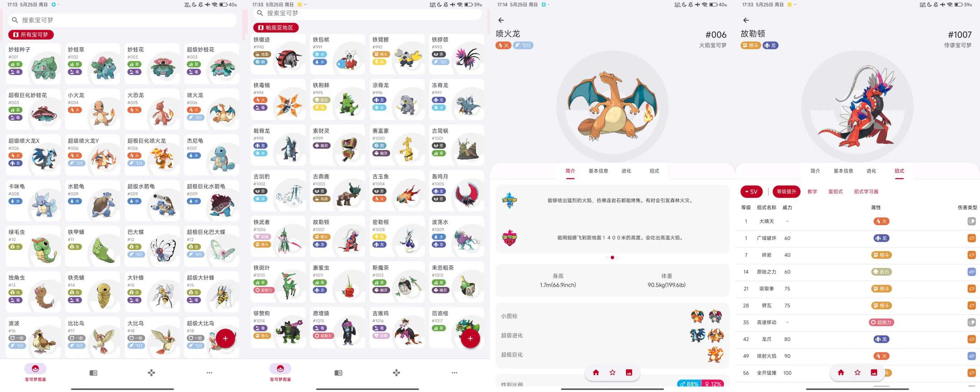Viewport: 980px width, 392px height.
Task: Switch to the 进化 tab on the 喷火龙 page
Action: (626, 171)
